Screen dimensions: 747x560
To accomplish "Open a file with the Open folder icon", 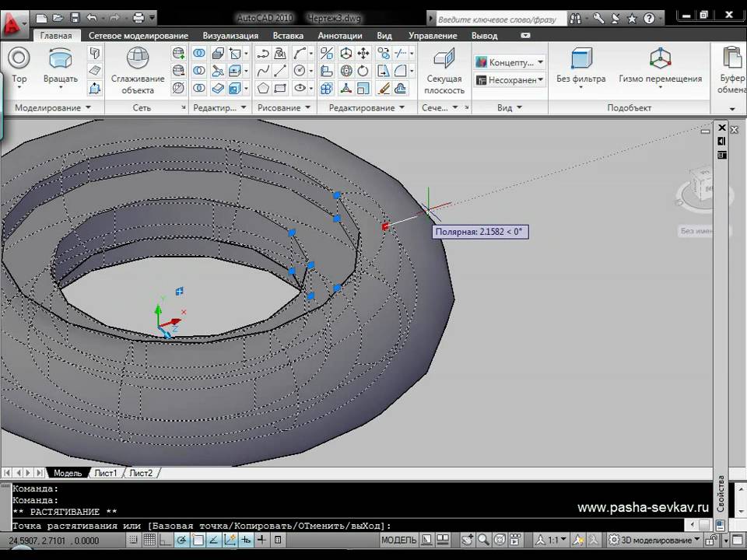I will pos(58,18).
